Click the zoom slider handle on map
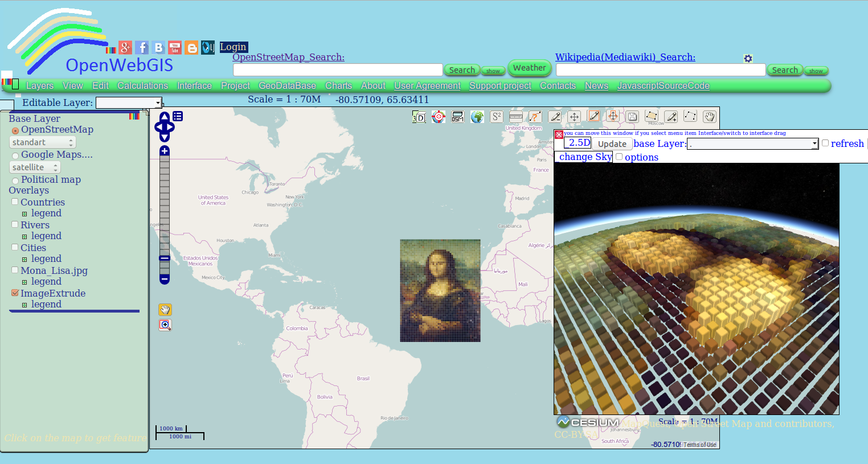Screen dimensions: 868x464 (165, 258)
